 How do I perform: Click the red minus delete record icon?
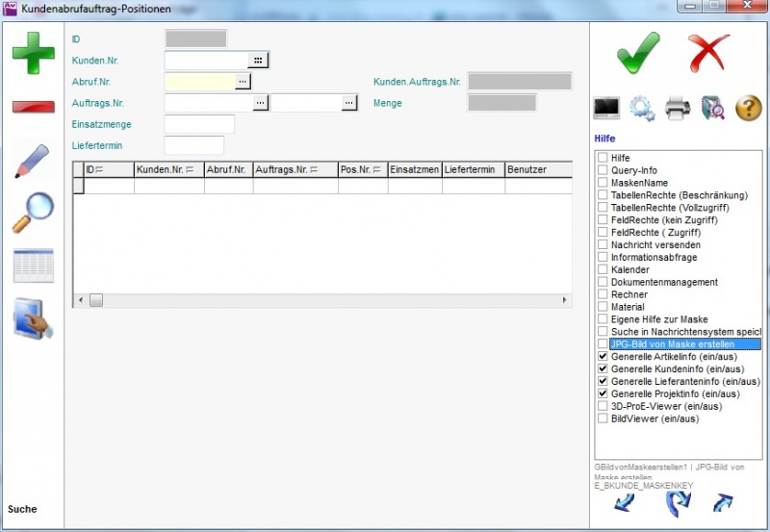coord(33,106)
